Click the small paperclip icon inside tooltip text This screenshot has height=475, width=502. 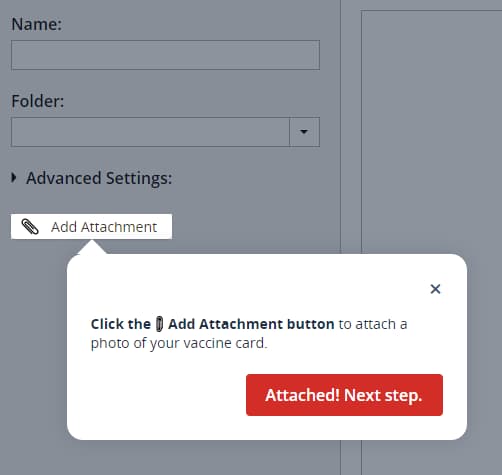[x=159, y=324]
